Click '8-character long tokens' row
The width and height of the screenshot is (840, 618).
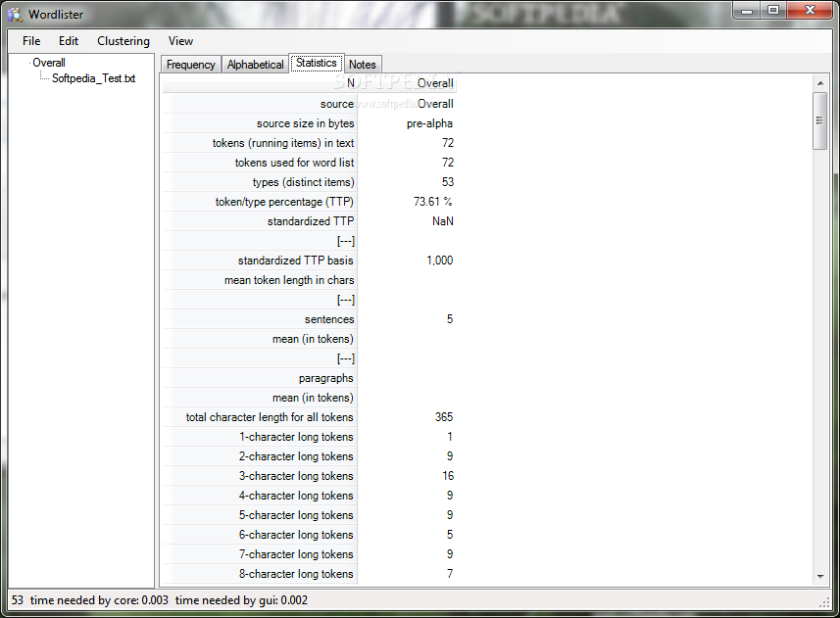296,574
